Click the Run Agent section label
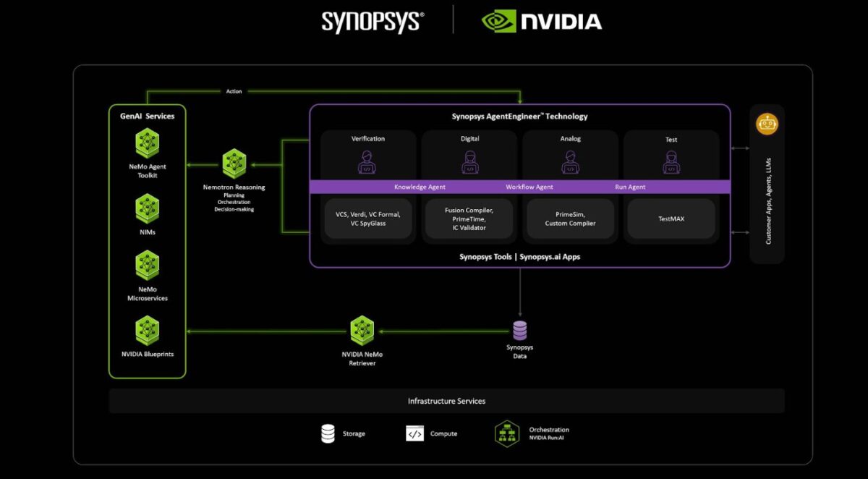The image size is (868, 479). click(x=631, y=187)
